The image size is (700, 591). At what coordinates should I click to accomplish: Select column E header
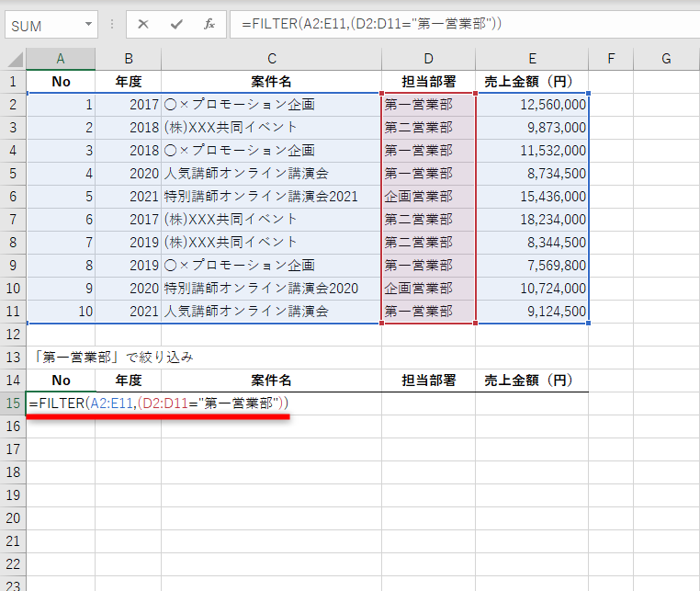point(532,59)
